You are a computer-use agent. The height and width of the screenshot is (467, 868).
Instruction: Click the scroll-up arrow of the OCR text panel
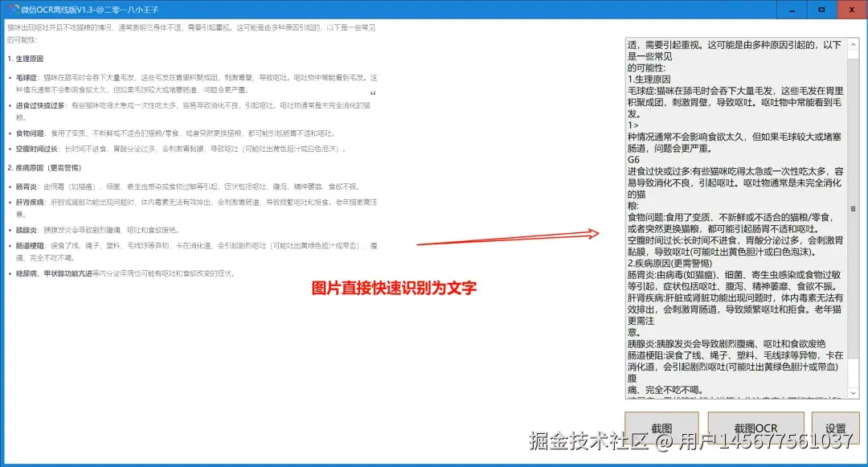854,45
